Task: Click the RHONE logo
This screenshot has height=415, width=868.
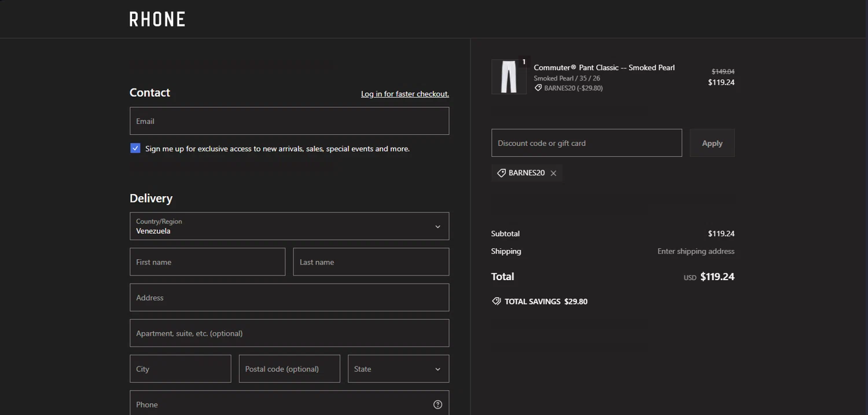Action: 157,19
